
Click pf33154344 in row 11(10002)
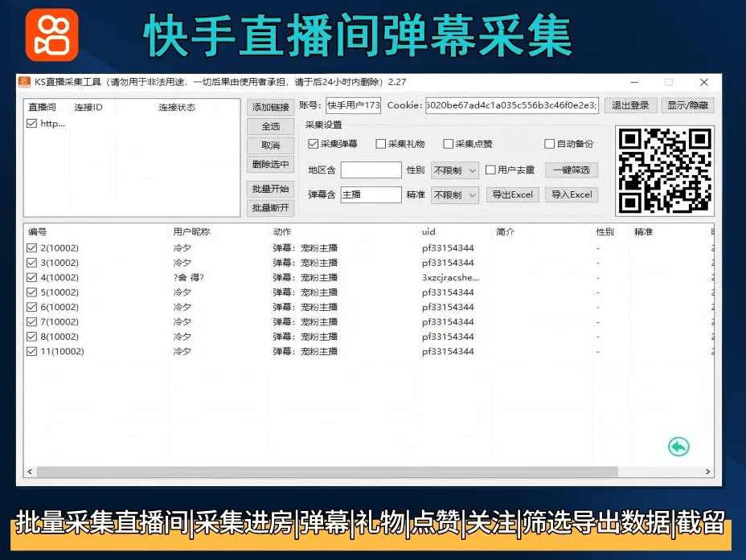tap(448, 351)
